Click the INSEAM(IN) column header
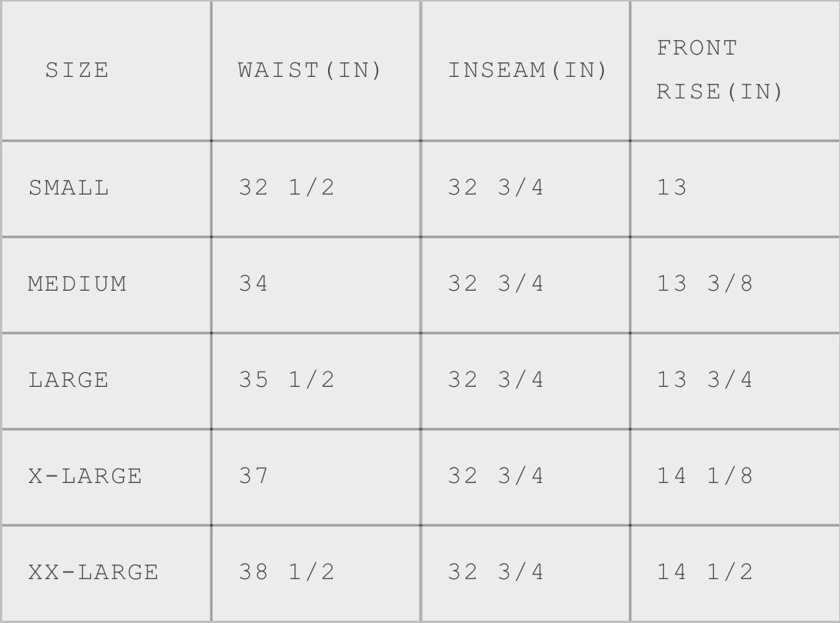The width and height of the screenshot is (840, 623). tap(527, 71)
